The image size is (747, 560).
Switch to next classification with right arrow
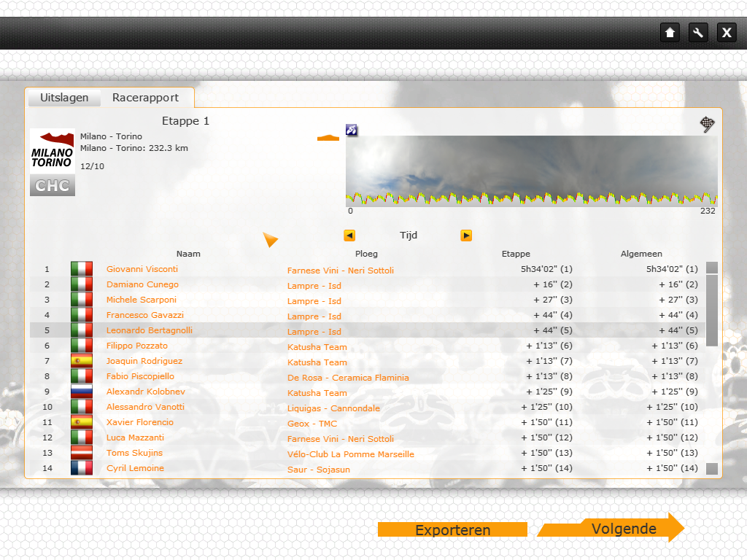point(466,236)
